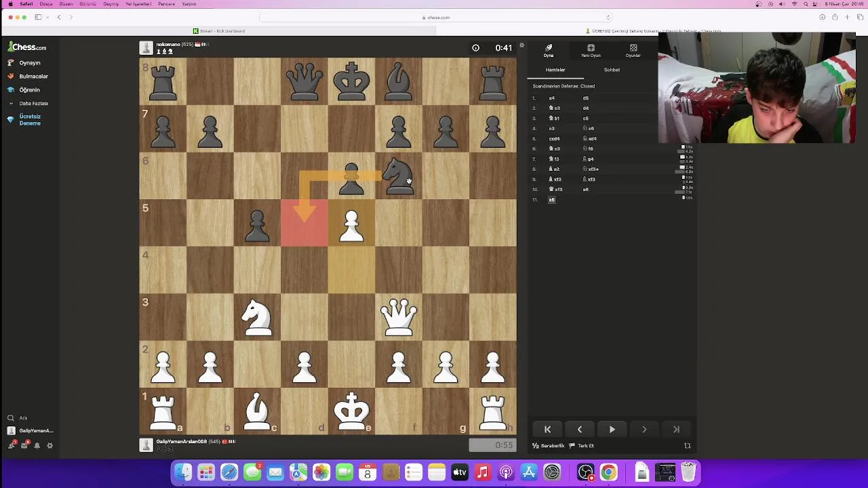This screenshot has width=868, height=488.
Task: Open Trash from the Dock
Action: (x=689, y=472)
